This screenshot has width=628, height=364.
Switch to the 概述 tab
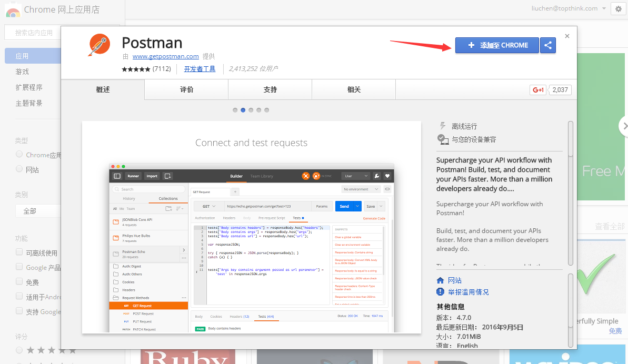(x=103, y=89)
